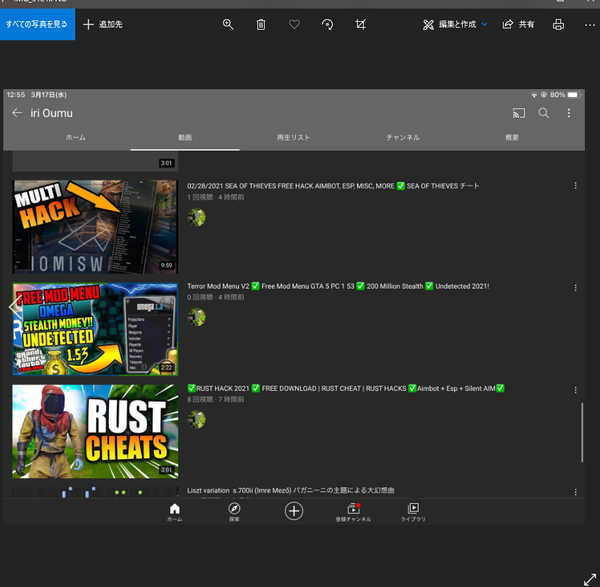600x587 pixels.
Task: Enter fullscreen with bottom-right arrows icon
Action: (x=589, y=578)
